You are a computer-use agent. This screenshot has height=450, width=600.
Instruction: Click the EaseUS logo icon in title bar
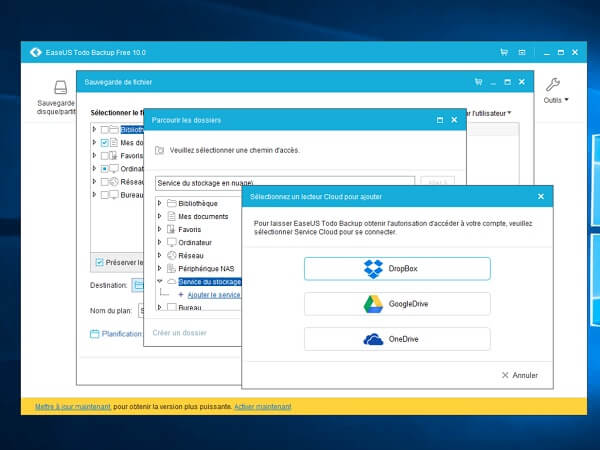(x=36, y=52)
